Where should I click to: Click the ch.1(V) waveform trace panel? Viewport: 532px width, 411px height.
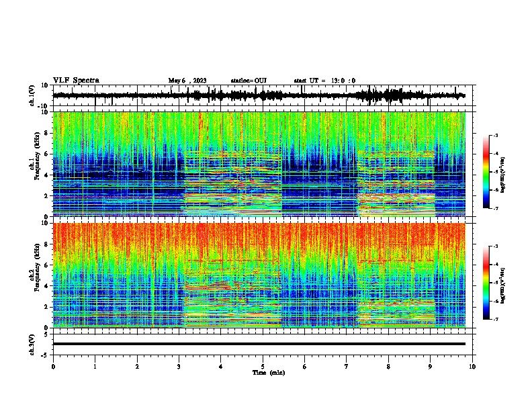(x=264, y=95)
